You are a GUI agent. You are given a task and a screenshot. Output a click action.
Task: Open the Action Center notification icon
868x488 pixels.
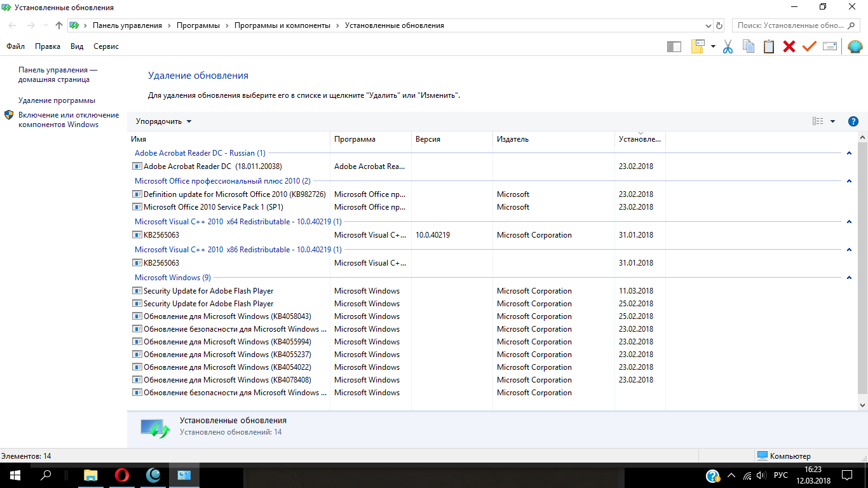847,475
